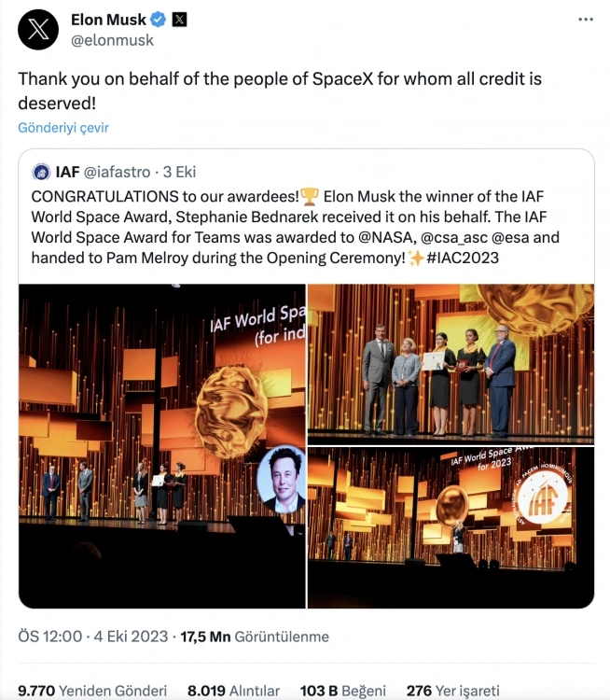Click the IAF avatar in quoted post

coord(41,172)
